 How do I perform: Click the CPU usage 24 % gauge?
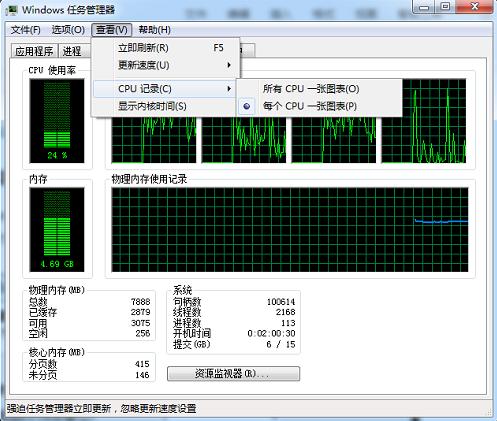(57, 121)
